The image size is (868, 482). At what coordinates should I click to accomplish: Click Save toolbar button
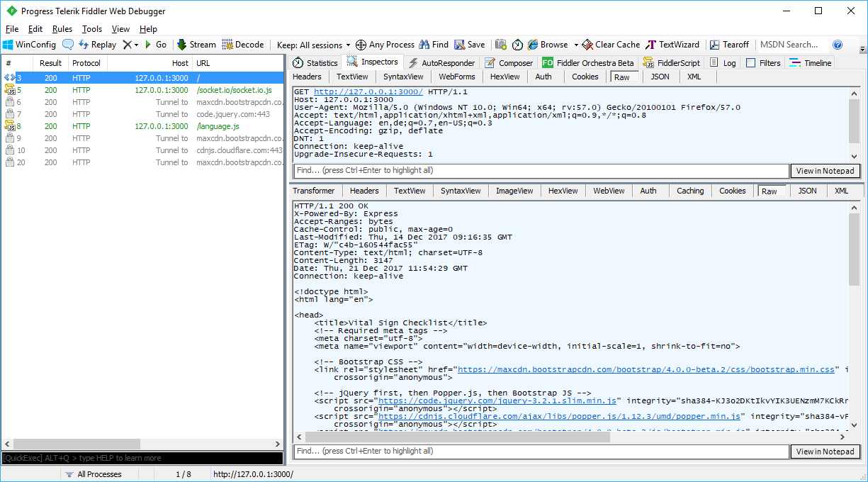tap(470, 45)
